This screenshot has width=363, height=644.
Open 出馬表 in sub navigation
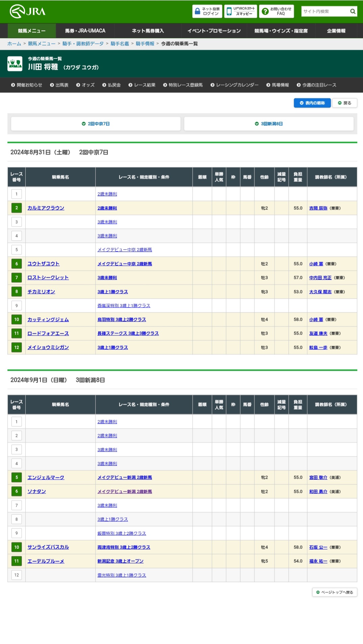tap(59, 85)
